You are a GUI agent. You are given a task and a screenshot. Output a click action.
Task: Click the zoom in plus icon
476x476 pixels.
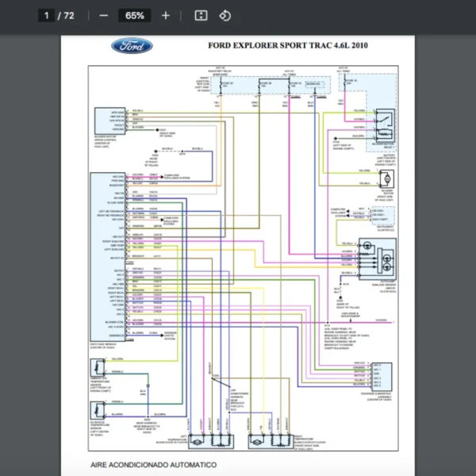click(165, 16)
